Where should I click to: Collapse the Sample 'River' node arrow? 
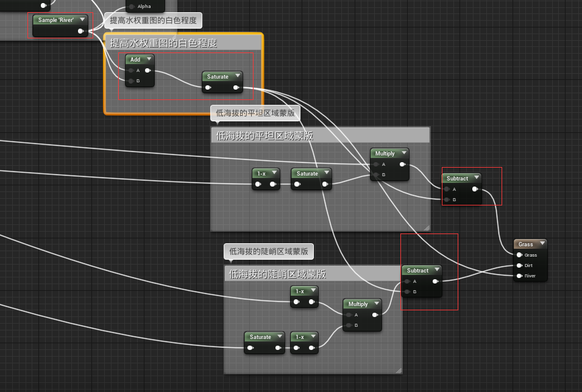pyautogui.click(x=82, y=20)
